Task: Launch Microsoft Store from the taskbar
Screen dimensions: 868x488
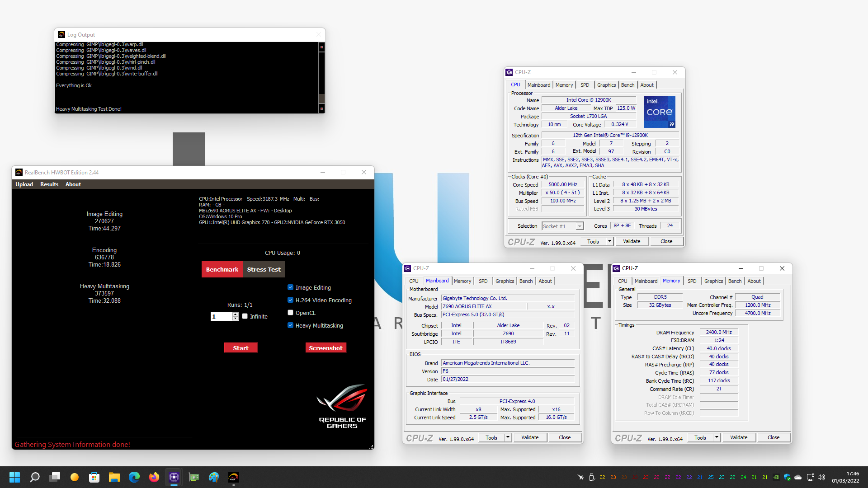Action: 94,477
